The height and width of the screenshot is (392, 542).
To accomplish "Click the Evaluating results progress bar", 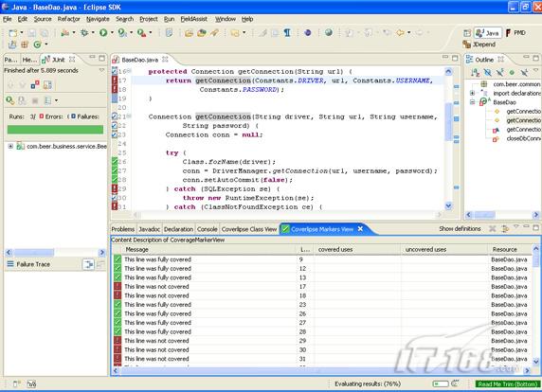I will tap(441, 384).
